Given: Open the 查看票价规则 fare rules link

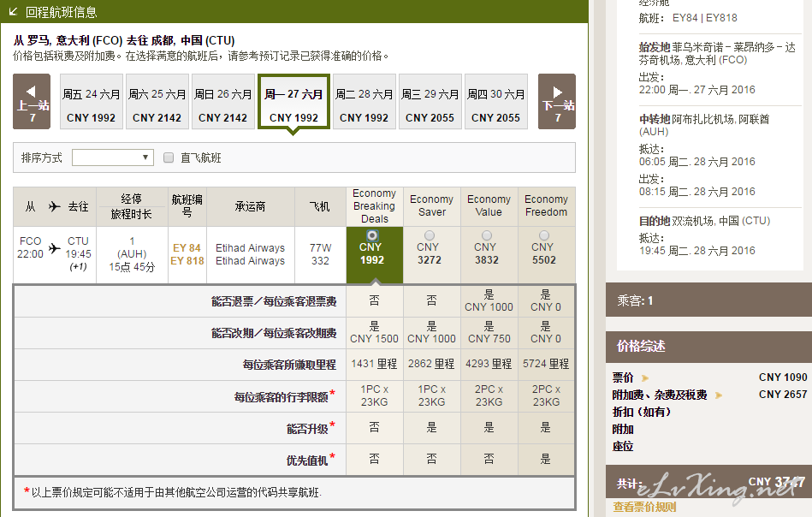Looking at the screenshot, I should click(x=644, y=508).
